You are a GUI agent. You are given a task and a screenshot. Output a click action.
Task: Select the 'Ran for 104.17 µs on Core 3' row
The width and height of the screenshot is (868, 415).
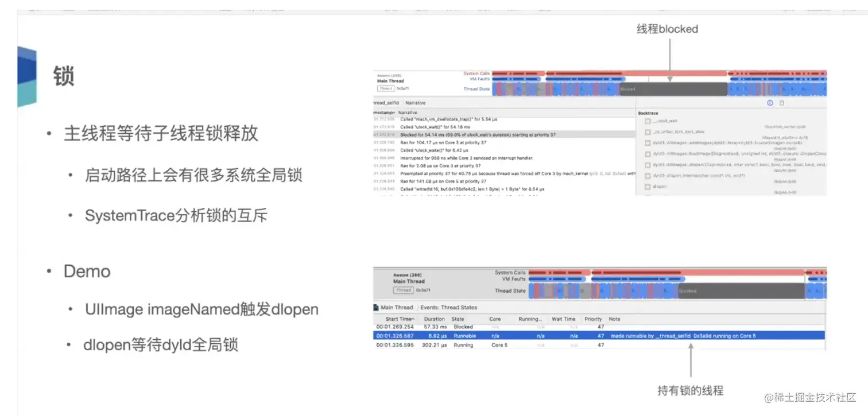click(505, 142)
